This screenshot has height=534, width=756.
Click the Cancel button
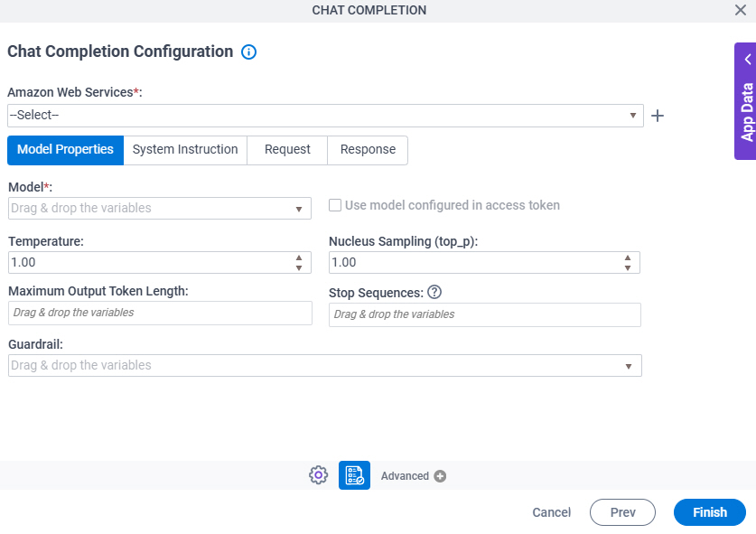[551, 512]
